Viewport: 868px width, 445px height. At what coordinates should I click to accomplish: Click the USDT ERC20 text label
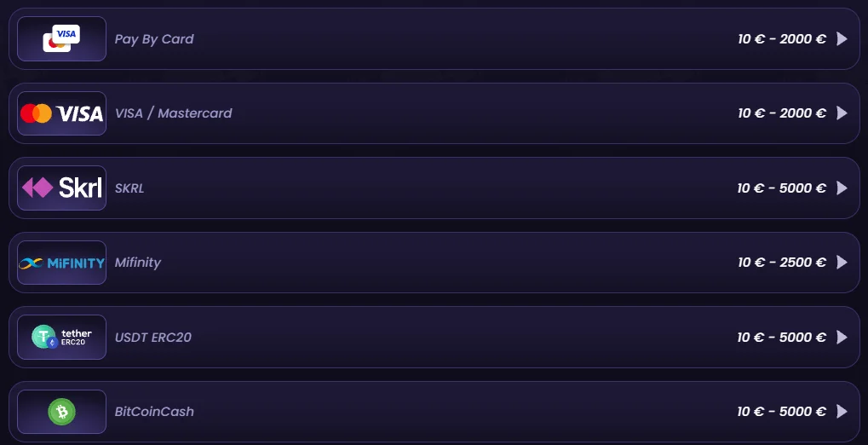tap(152, 337)
